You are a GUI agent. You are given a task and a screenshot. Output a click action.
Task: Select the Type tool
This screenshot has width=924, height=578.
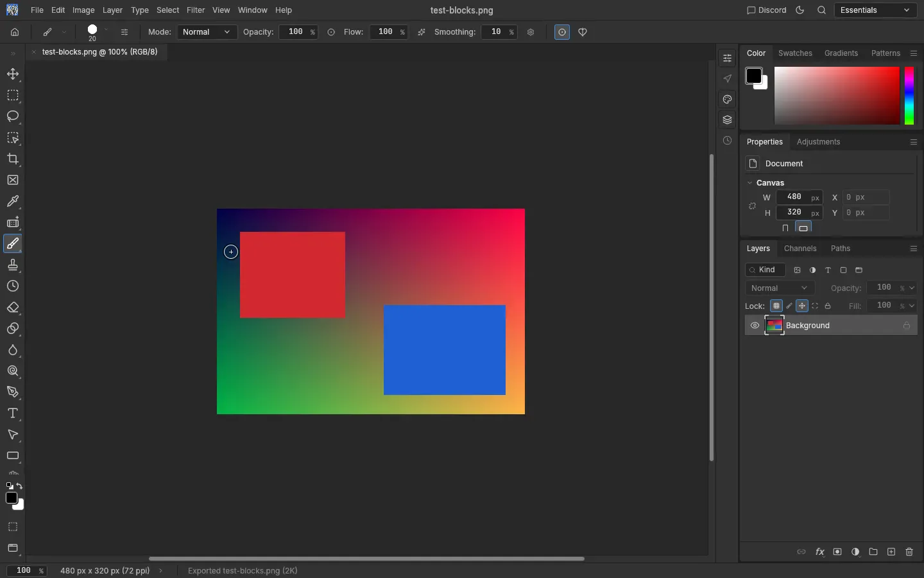tap(13, 413)
